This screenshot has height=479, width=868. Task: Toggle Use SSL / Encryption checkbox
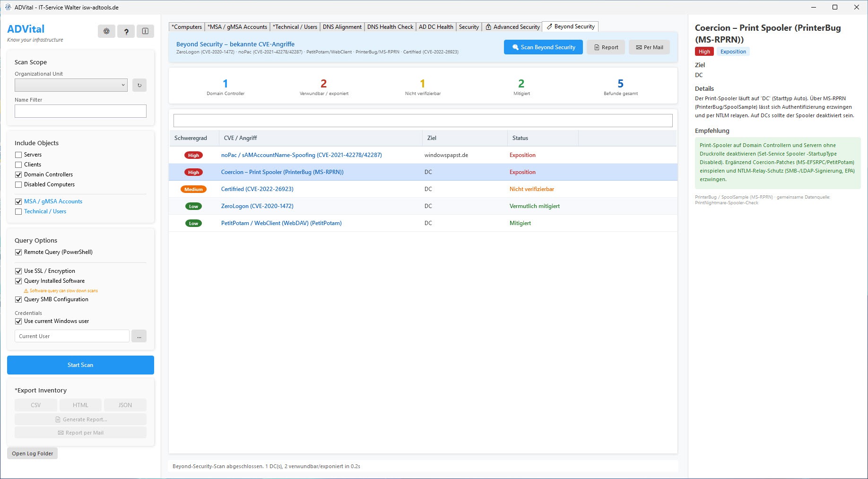coord(18,271)
